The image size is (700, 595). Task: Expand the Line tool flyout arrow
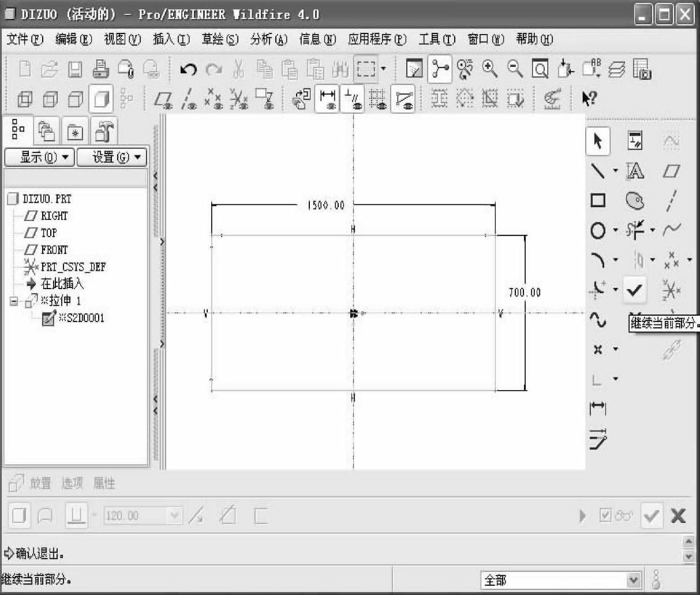pos(615,171)
